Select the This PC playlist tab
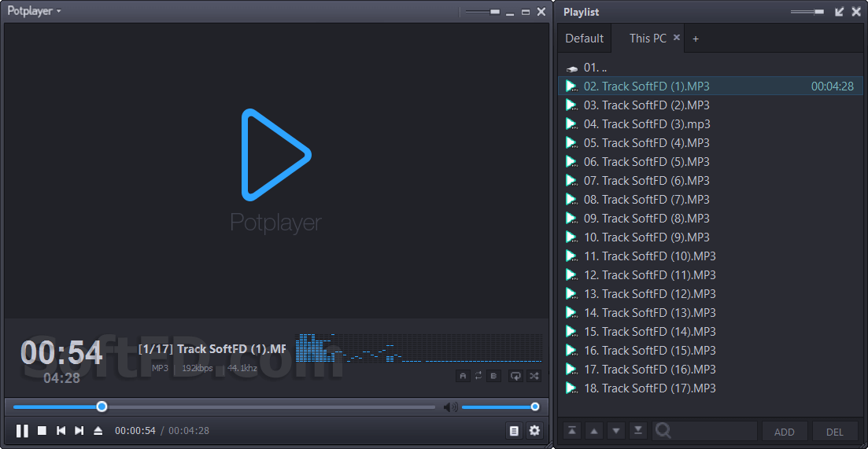This screenshot has height=449, width=868. coord(648,39)
